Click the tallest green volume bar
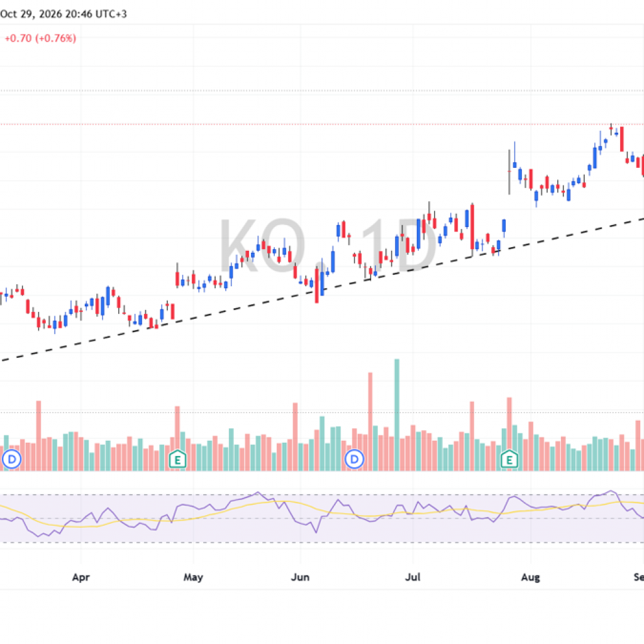This screenshot has width=644, height=644. coord(397,415)
